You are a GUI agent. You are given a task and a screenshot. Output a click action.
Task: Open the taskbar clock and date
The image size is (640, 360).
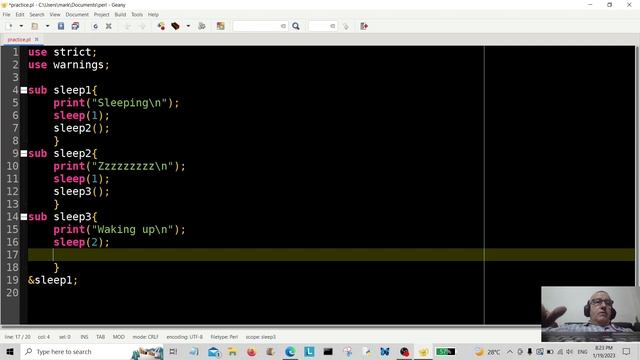604,351
